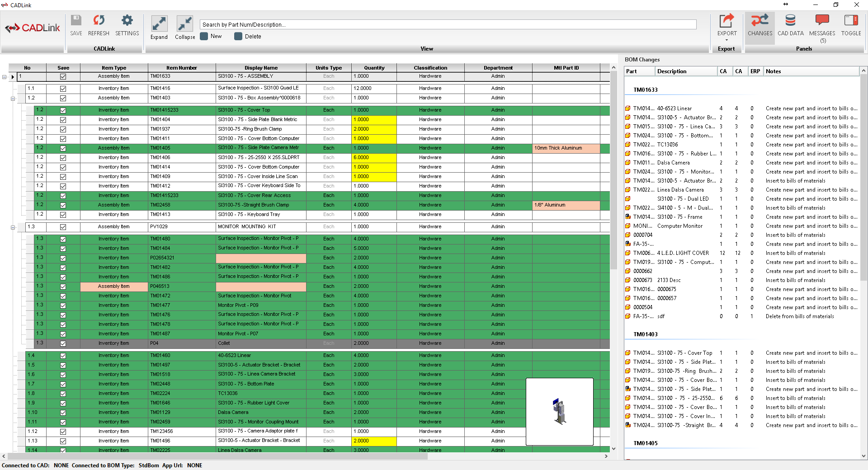Click the Department column header
This screenshot has width=868, height=470.
(498, 68)
